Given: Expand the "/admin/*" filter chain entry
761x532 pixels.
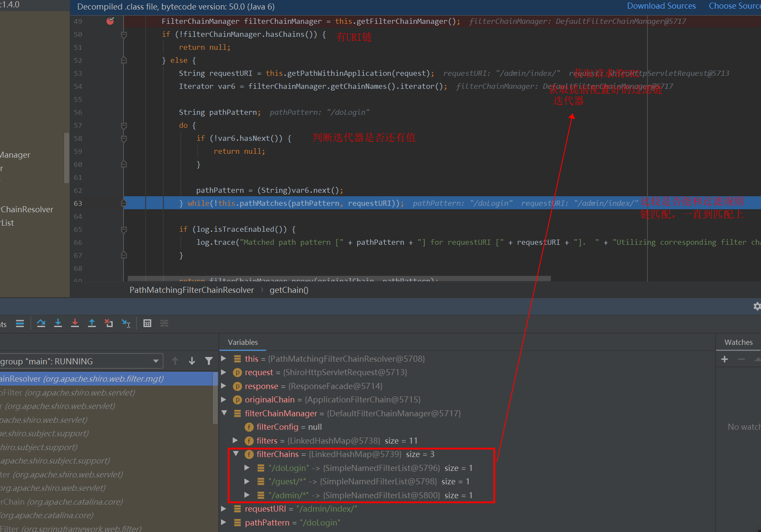Looking at the screenshot, I should tap(247, 495).
